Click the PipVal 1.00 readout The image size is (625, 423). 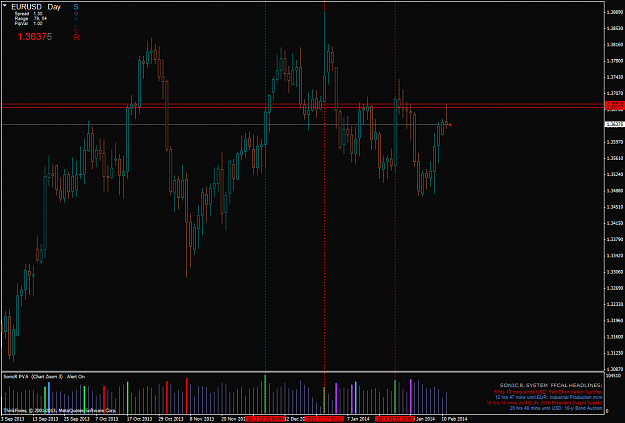click(x=28, y=24)
